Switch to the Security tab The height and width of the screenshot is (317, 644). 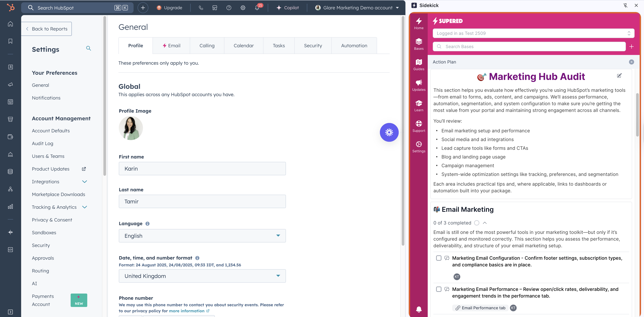click(313, 46)
